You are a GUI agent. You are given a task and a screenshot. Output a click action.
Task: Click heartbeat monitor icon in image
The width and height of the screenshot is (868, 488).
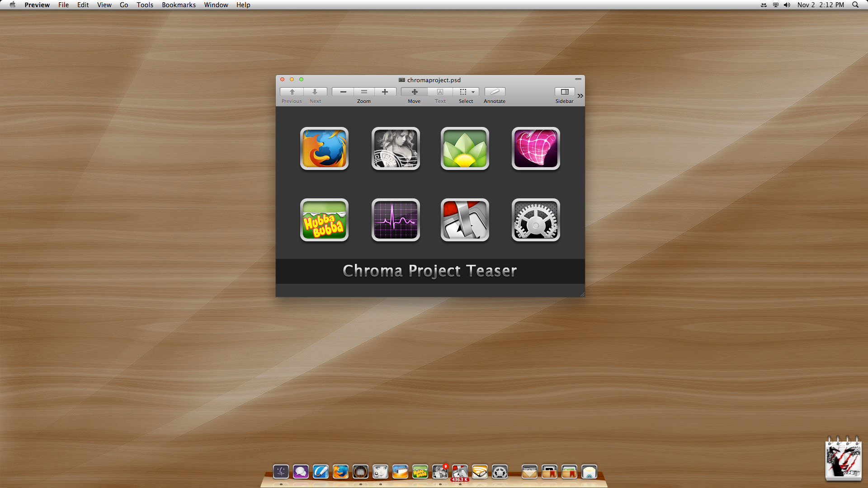(x=396, y=220)
